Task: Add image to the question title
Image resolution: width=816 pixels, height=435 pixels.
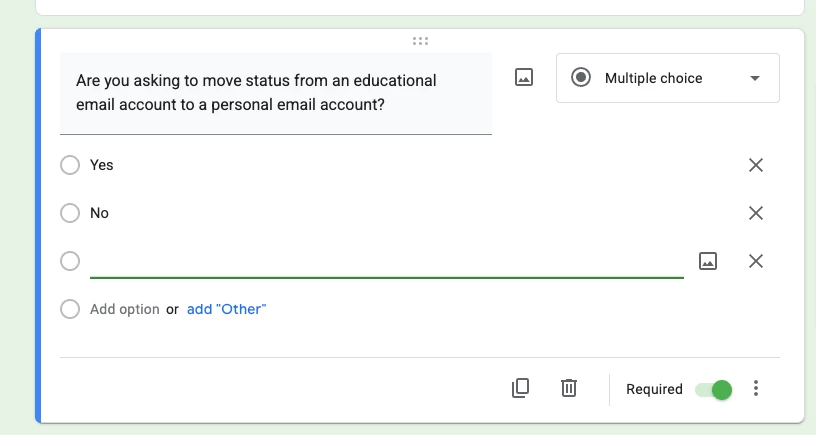Action: click(x=524, y=78)
